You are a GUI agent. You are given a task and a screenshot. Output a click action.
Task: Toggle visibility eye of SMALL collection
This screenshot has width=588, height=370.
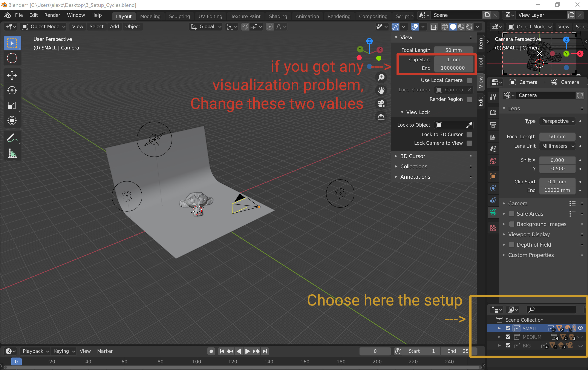point(580,328)
